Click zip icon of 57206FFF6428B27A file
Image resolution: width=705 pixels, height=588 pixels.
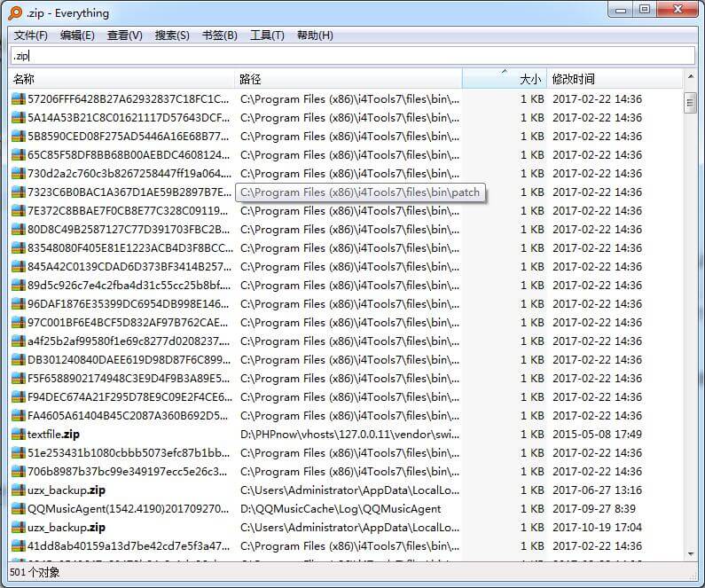19,99
